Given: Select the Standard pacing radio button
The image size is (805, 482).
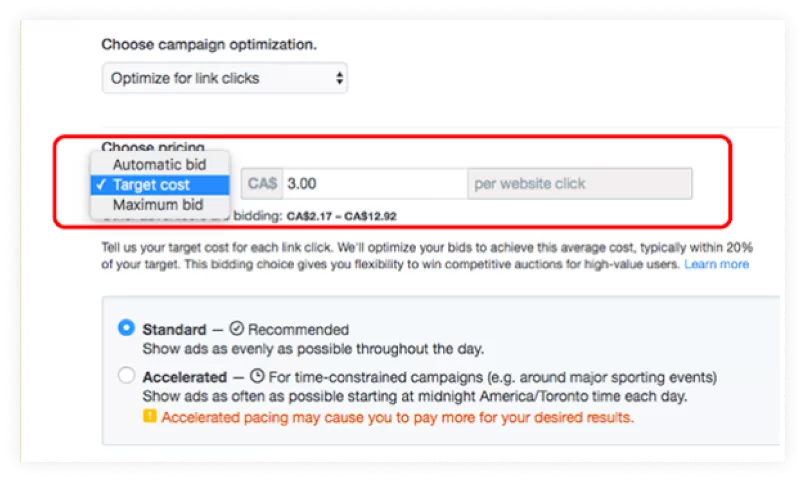Looking at the screenshot, I should 126,327.
